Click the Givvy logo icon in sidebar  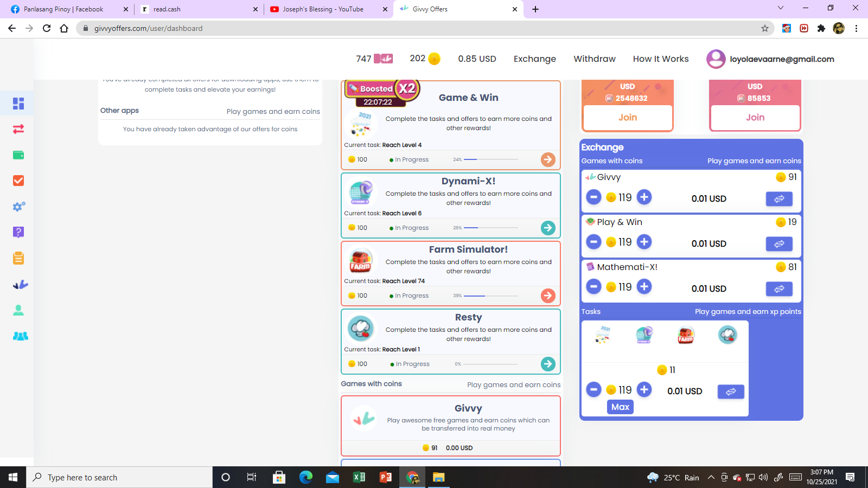click(20, 284)
